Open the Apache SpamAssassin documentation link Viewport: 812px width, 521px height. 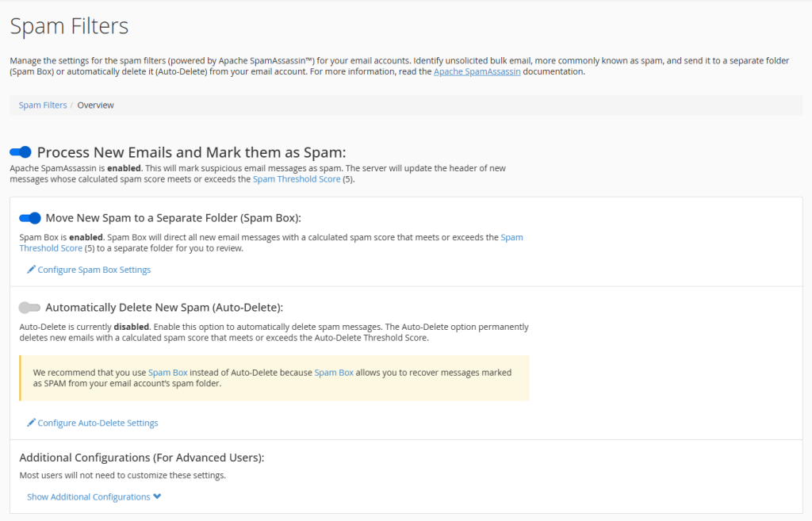[x=477, y=71]
